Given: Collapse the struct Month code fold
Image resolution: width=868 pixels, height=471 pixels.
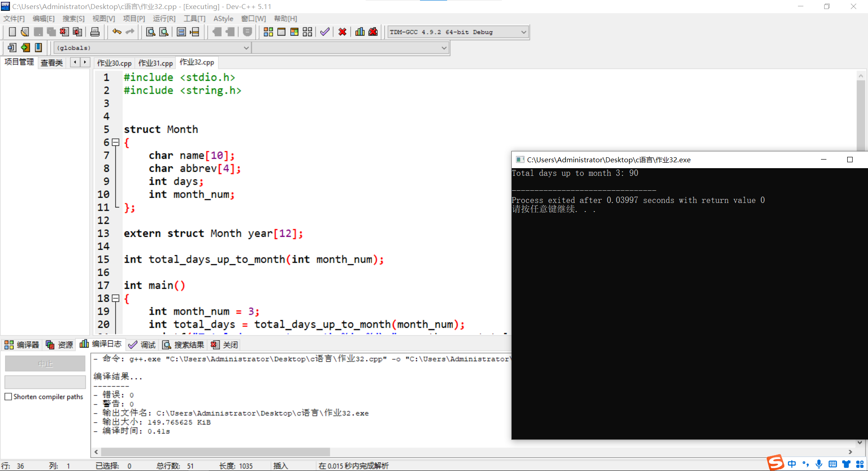Looking at the screenshot, I should pyautogui.click(x=116, y=142).
